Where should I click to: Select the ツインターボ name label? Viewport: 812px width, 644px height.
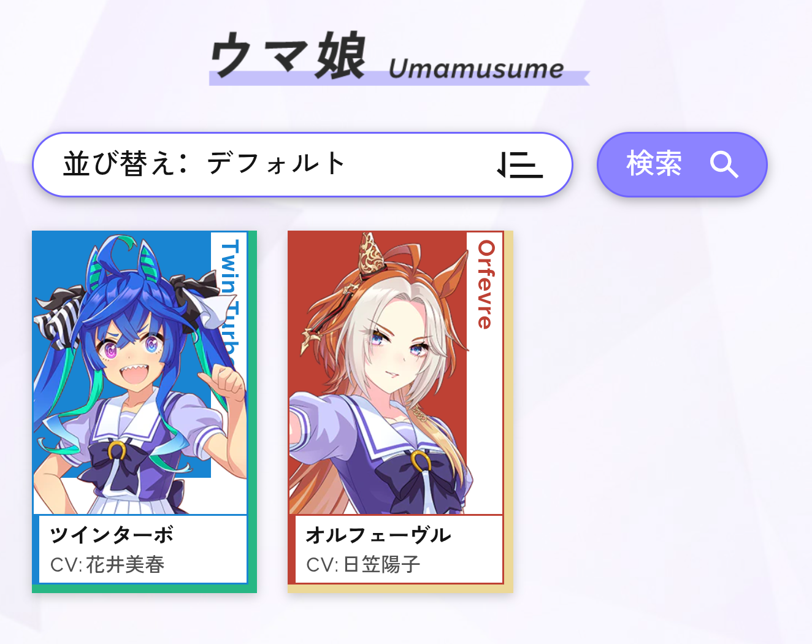click(112, 535)
